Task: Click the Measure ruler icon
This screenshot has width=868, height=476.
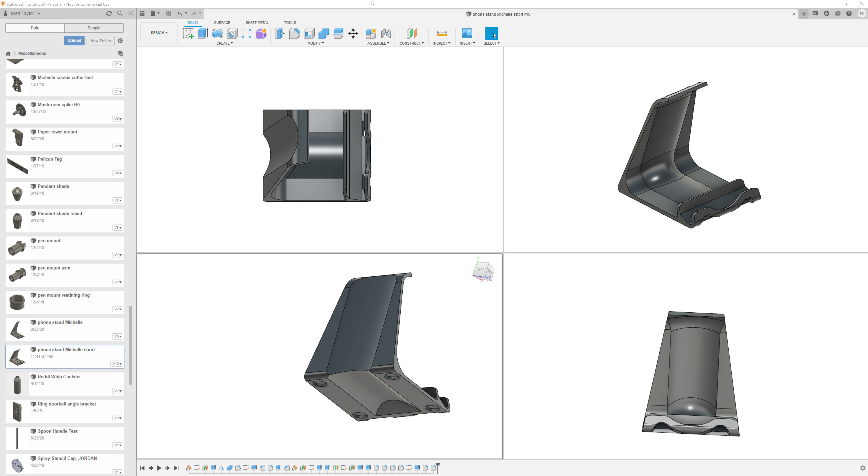Action: [x=441, y=33]
